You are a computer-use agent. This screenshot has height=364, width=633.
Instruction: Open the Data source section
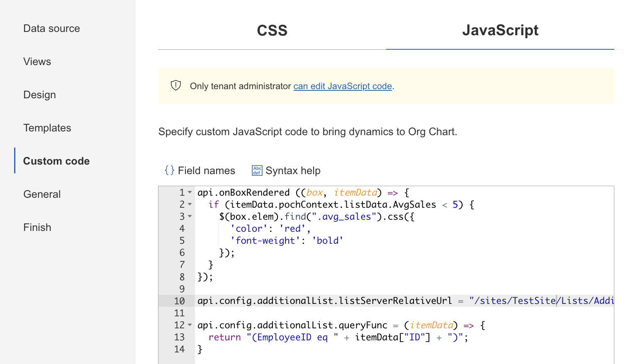(x=51, y=28)
